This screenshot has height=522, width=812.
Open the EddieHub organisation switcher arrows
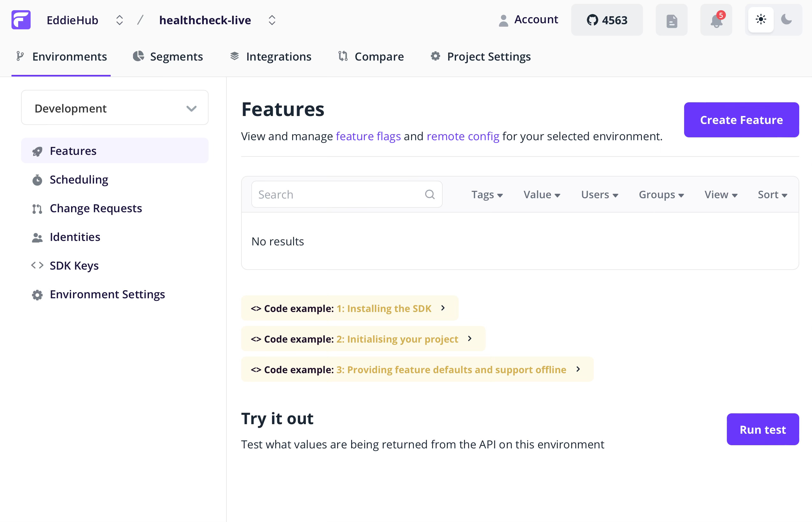[119, 20]
